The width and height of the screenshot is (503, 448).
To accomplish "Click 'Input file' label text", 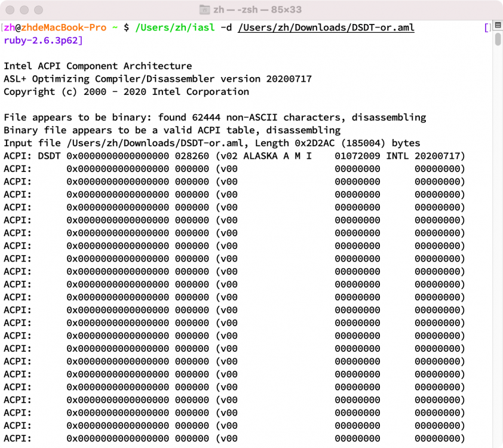I will click(x=32, y=143).
